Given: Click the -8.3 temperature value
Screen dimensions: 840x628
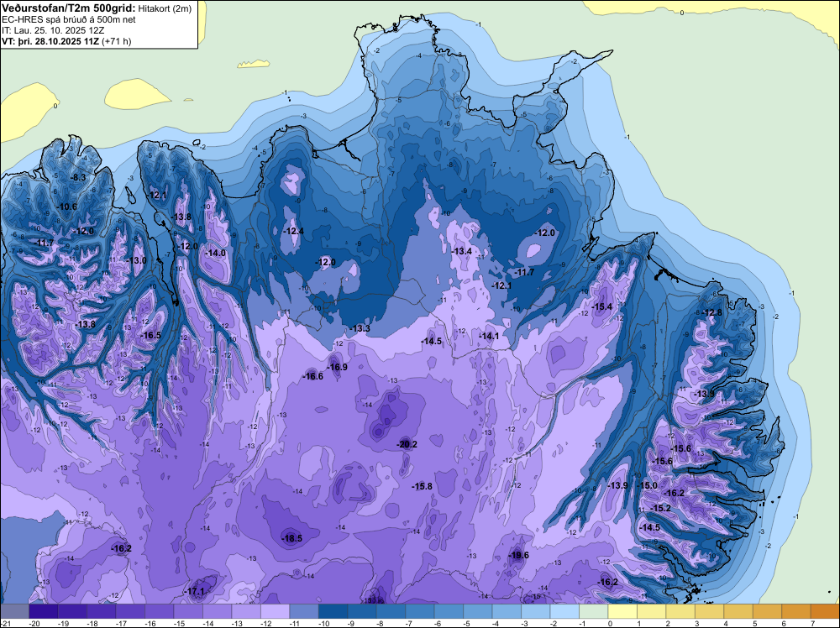Looking at the screenshot, I should click(78, 177).
